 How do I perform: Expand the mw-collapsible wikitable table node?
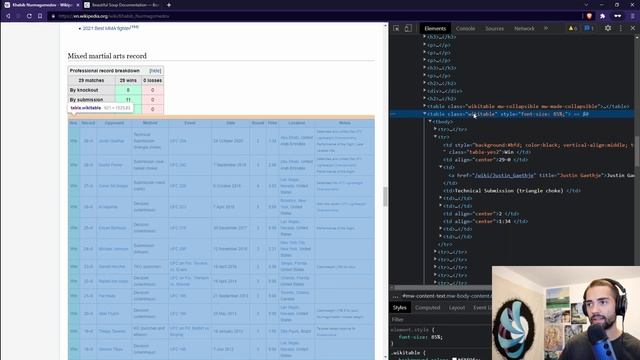[x=424, y=106]
